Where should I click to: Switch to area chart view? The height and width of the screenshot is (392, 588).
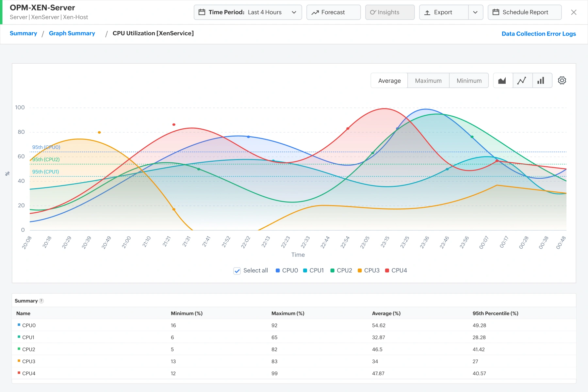pyautogui.click(x=502, y=81)
